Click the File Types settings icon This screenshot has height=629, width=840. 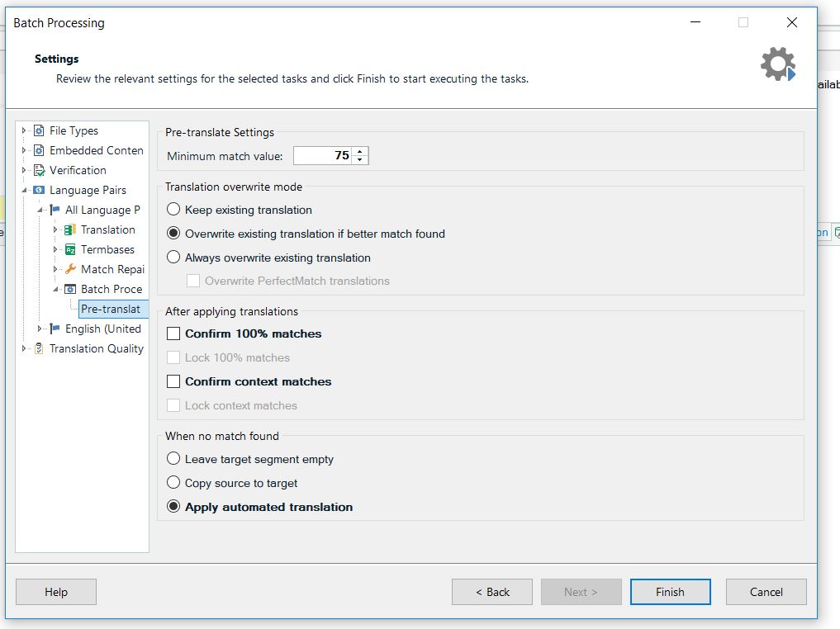(x=37, y=130)
